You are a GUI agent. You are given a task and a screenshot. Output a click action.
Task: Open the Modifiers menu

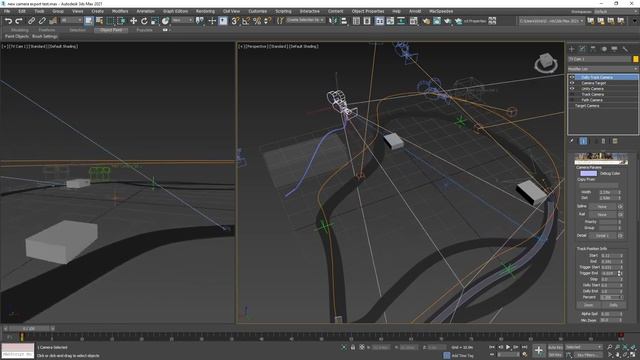[x=120, y=11]
